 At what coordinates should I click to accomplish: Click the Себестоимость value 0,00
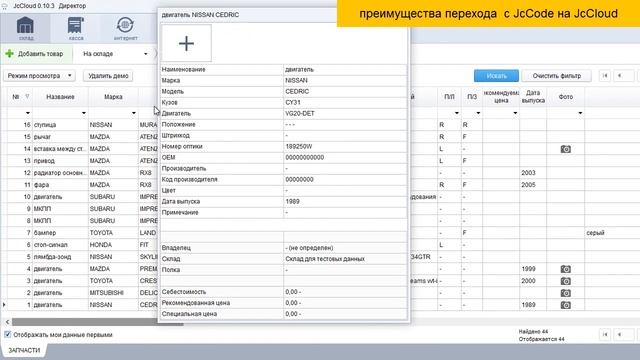(293, 292)
